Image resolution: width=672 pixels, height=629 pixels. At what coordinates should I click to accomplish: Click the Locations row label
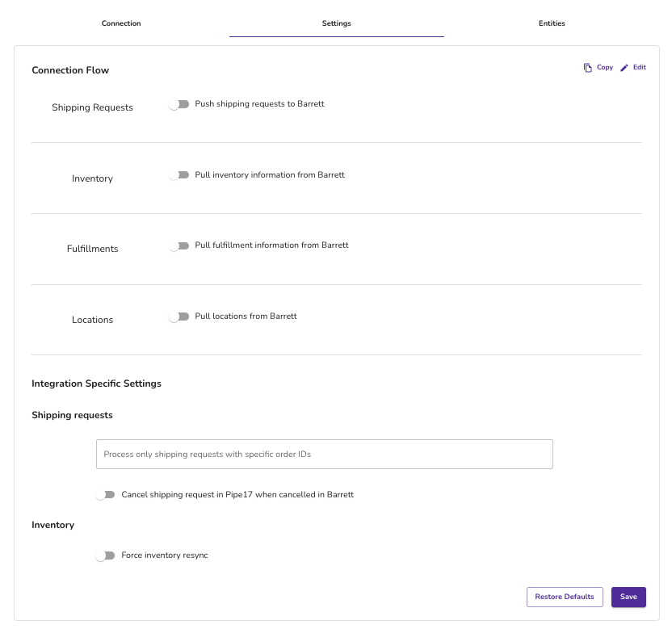point(93,320)
